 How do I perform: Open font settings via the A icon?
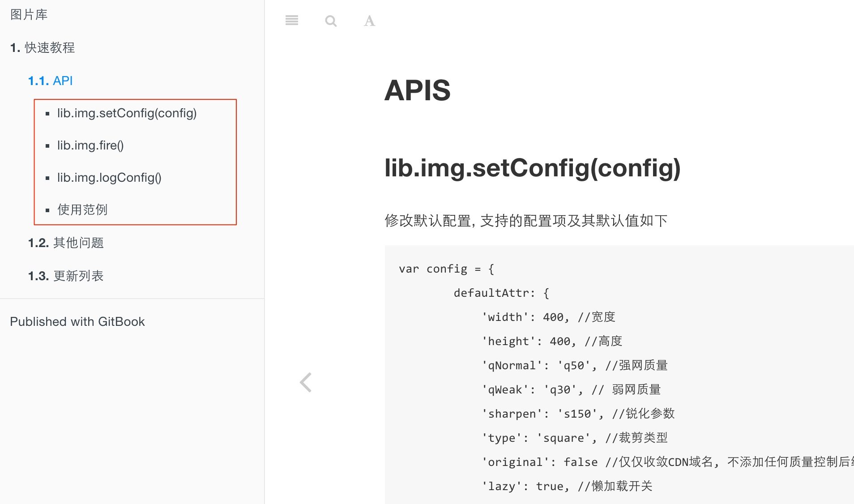pyautogui.click(x=369, y=21)
